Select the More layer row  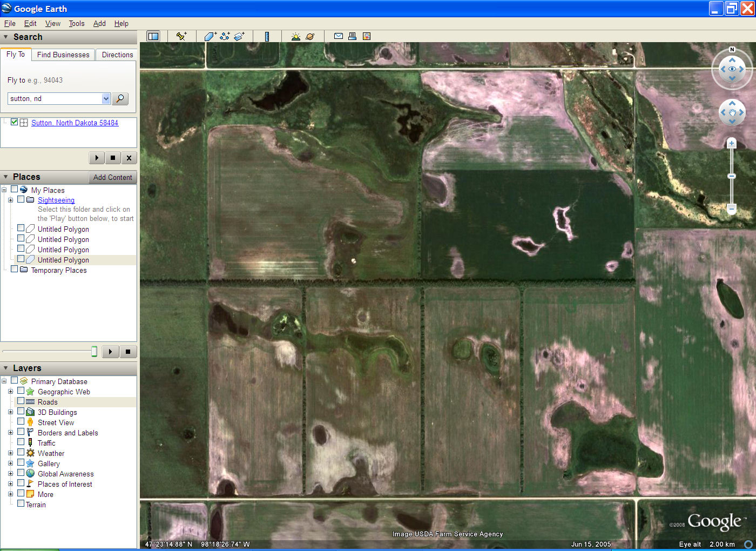coord(45,494)
